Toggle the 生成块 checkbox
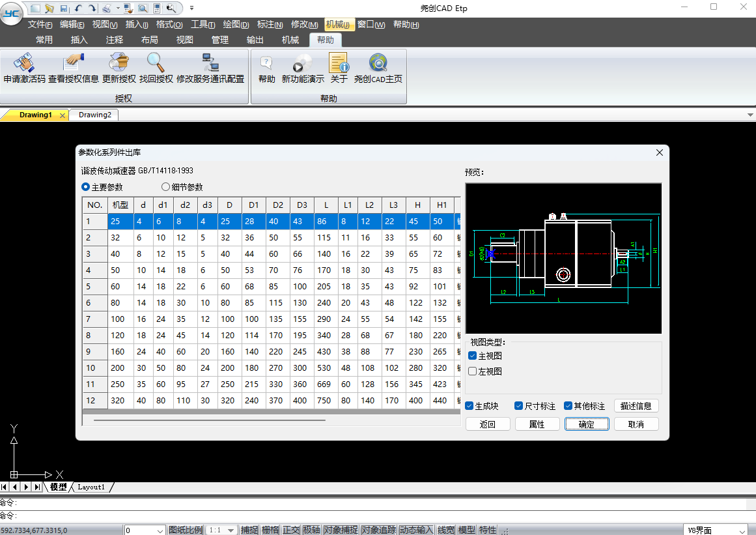 (469, 406)
